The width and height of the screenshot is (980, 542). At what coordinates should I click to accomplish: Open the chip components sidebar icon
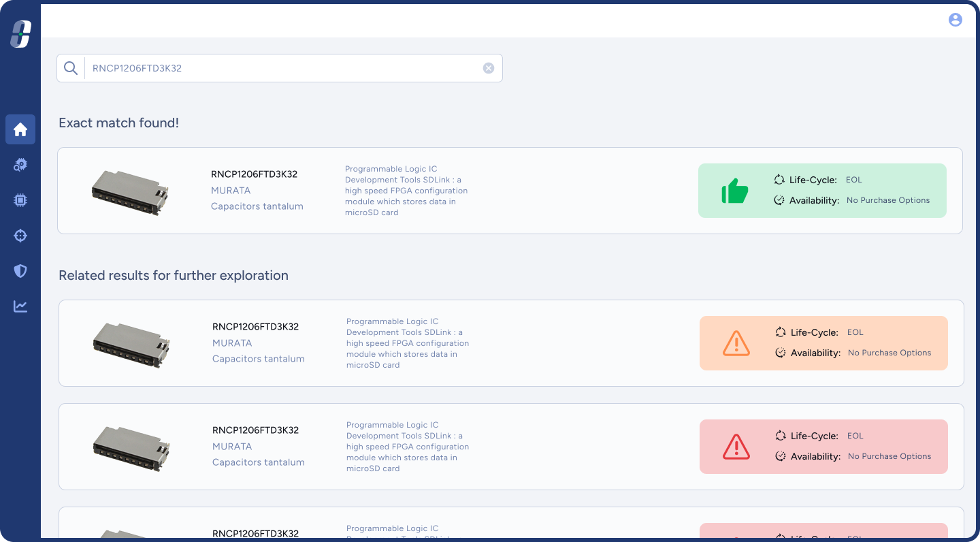20,200
